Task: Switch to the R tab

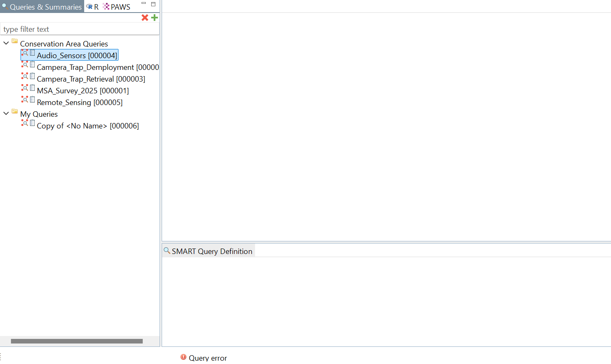Action: pyautogui.click(x=93, y=7)
